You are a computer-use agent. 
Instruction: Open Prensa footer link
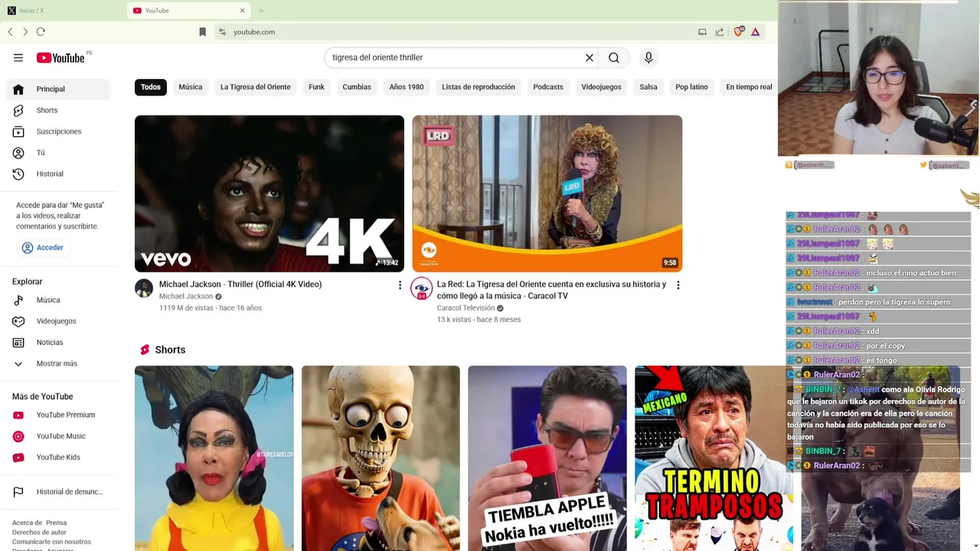pyautogui.click(x=56, y=523)
